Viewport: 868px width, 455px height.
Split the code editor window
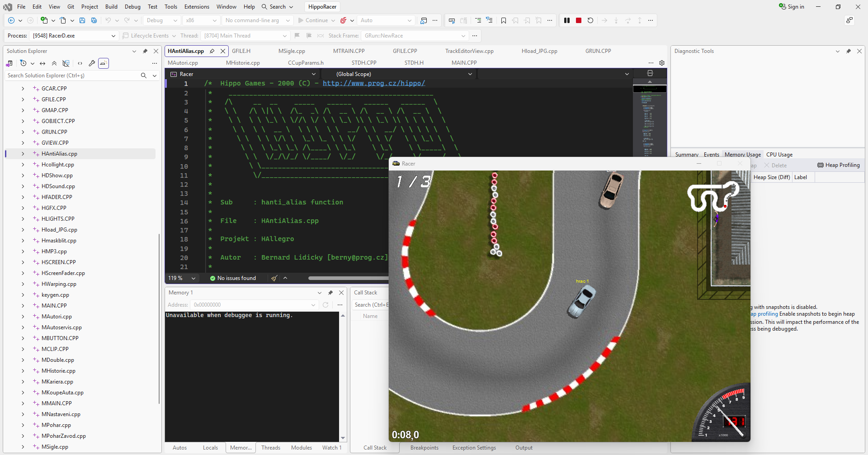tap(650, 73)
